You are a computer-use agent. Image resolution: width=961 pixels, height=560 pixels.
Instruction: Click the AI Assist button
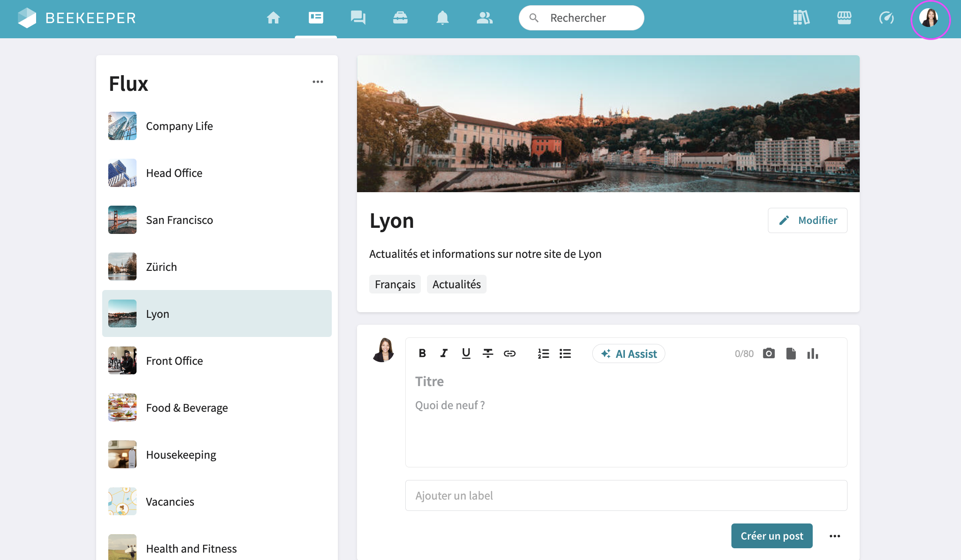coord(629,354)
